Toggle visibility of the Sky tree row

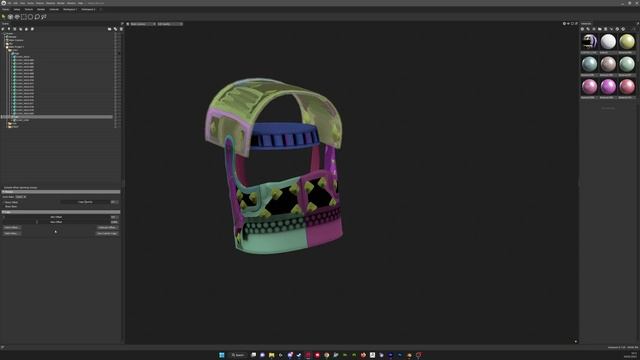point(116,43)
